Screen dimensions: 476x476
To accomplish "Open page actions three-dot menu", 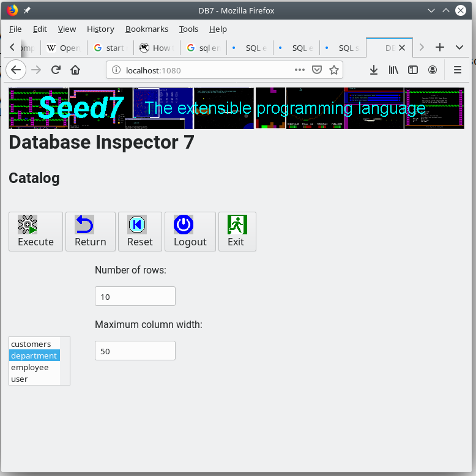I will click(300, 70).
